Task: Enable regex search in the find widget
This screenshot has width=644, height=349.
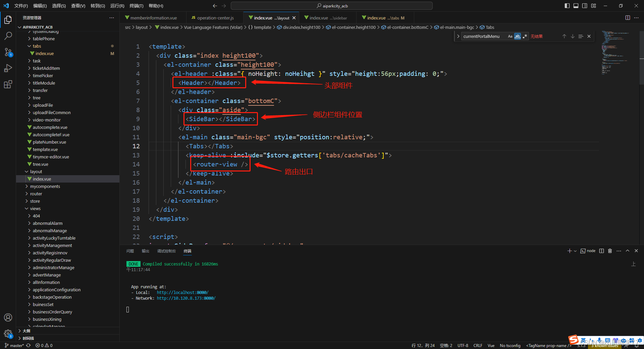Action: tap(525, 36)
